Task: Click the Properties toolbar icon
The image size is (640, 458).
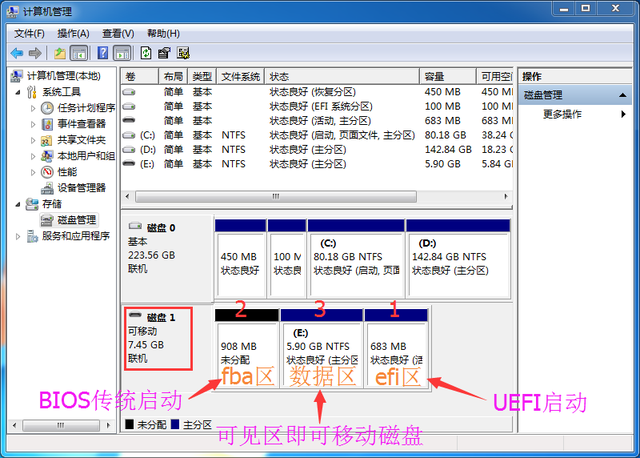Action: (x=164, y=53)
